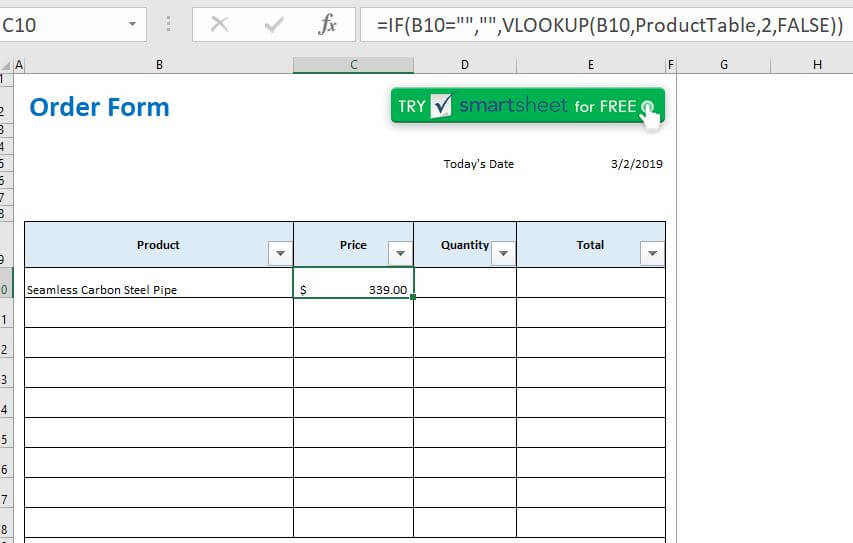
Task: Click the Today's Date value 3/2/2019
Action: pyautogui.click(x=636, y=164)
